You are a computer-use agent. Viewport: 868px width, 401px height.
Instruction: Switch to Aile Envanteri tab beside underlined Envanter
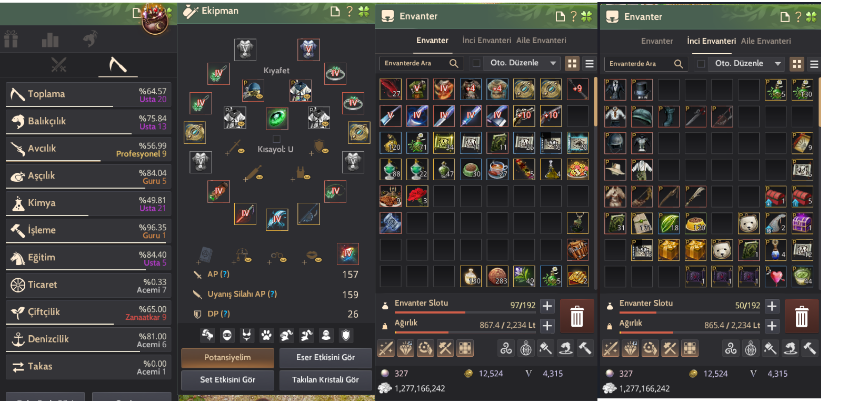[x=541, y=40]
